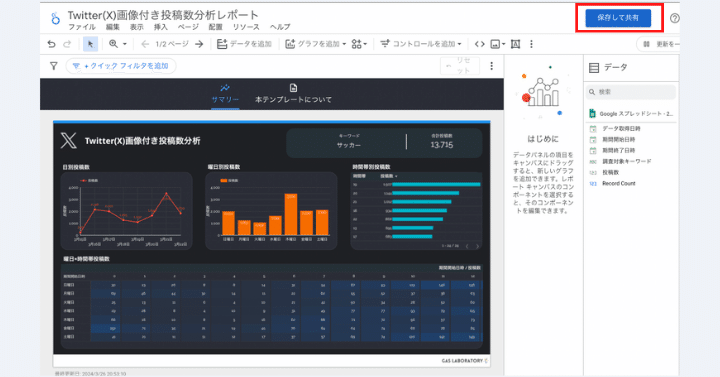Click the Looker Studio logo icon
This screenshot has height=377, width=720.
56,19
